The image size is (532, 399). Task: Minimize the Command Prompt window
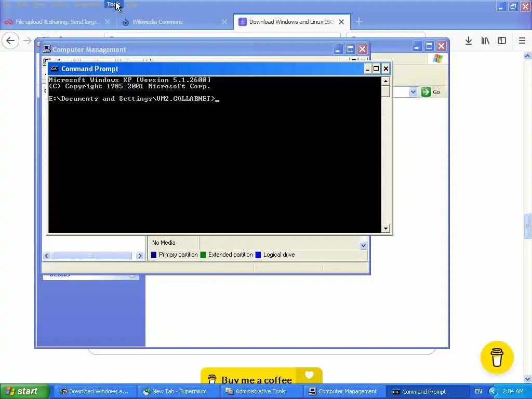pos(367,69)
